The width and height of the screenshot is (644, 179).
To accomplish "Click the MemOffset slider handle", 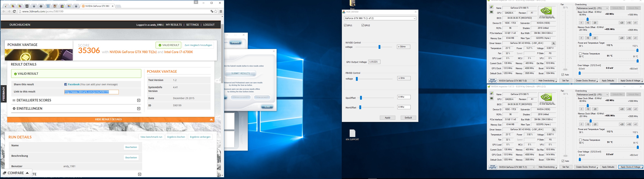I will tap(360, 107).
